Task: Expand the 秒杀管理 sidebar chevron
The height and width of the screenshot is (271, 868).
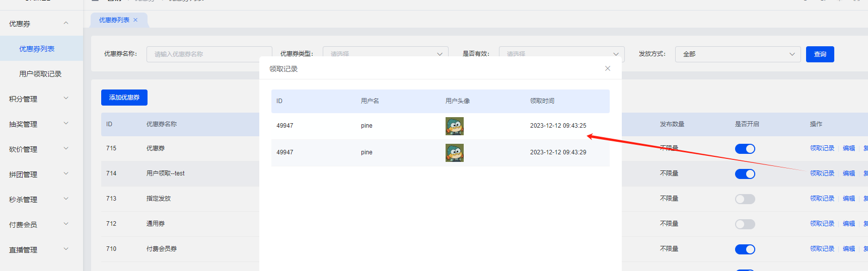Action: pyautogui.click(x=66, y=199)
